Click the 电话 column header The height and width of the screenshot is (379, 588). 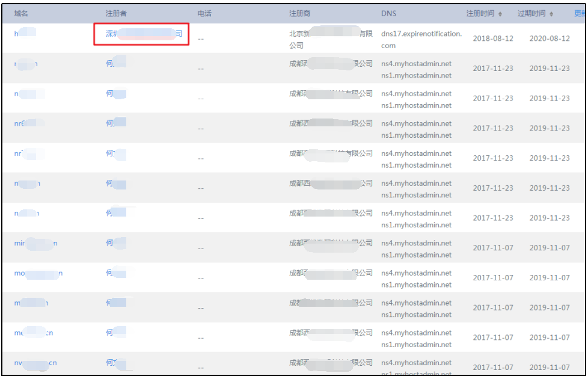(x=204, y=13)
